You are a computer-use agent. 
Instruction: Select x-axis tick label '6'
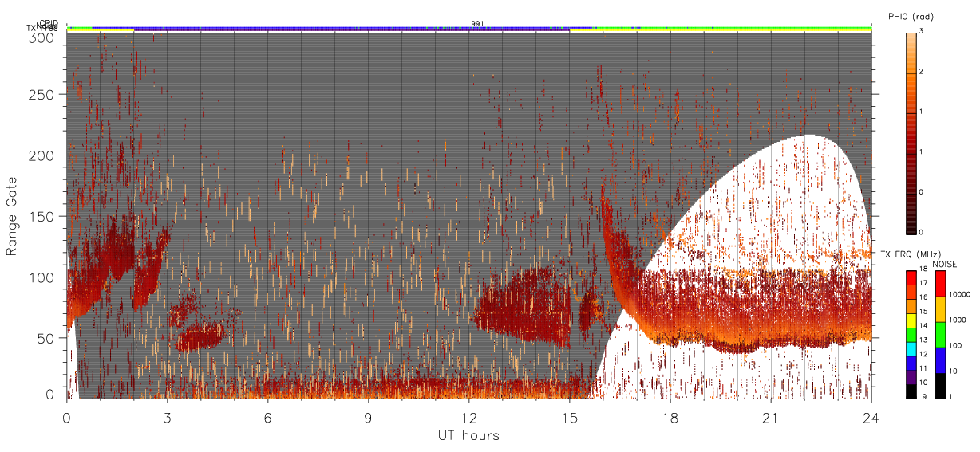[x=268, y=418]
